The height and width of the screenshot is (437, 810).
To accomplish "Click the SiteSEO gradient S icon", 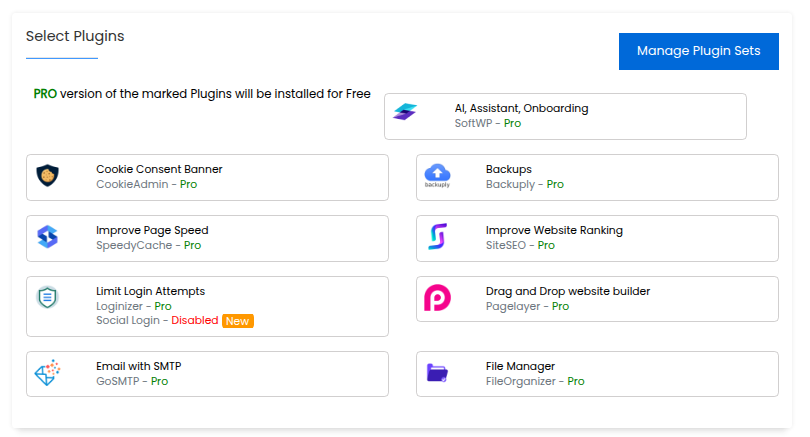I will (438, 237).
